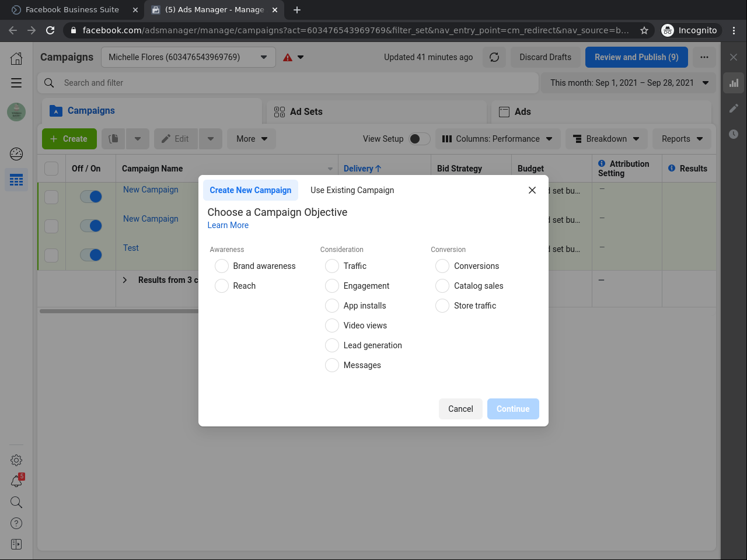Open the date range This month dropdown
The width and height of the screenshot is (747, 560).
629,83
